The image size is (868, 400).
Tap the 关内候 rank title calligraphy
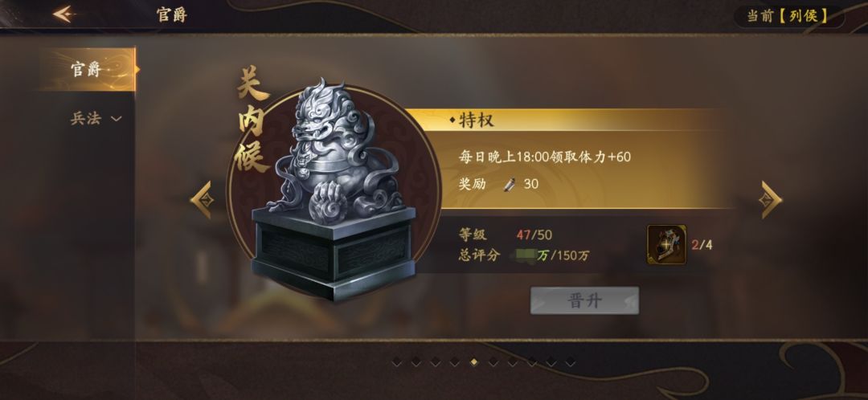252,121
